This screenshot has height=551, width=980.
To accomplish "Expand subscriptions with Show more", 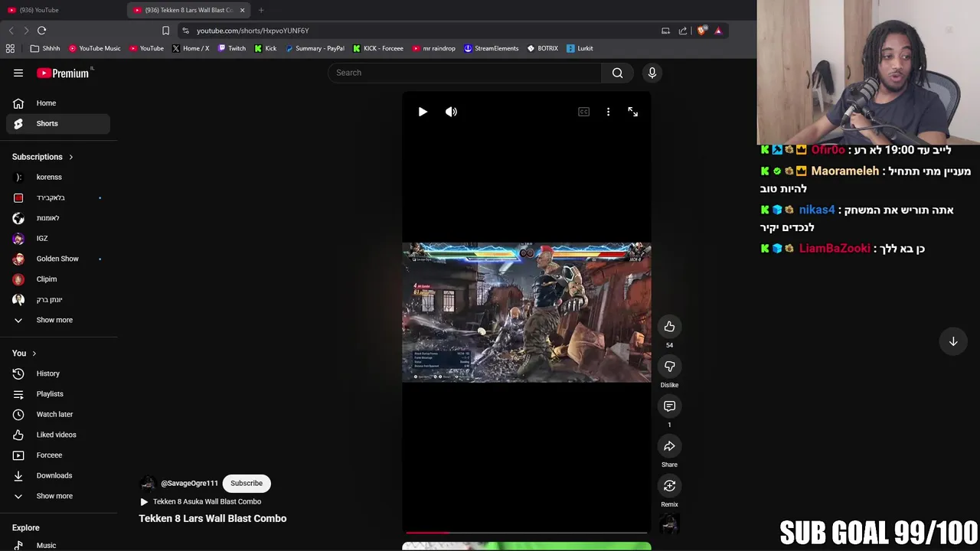I will pos(58,320).
